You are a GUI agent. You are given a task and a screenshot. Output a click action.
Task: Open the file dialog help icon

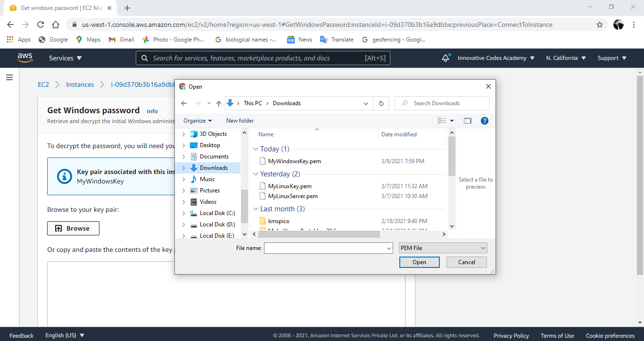(x=484, y=121)
